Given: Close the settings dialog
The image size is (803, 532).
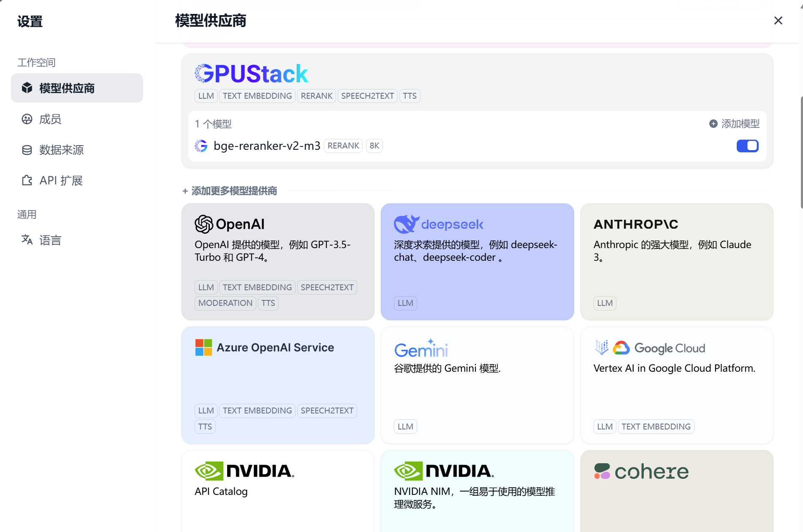Looking at the screenshot, I should click(x=778, y=20).
